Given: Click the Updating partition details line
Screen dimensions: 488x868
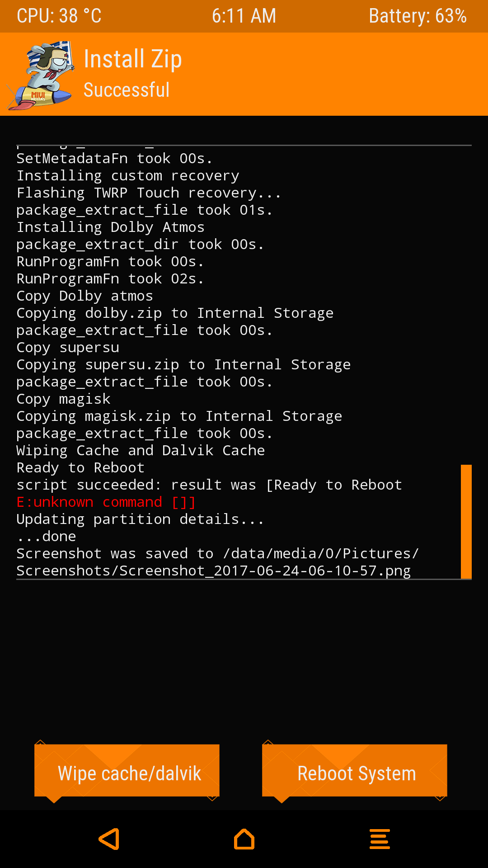Looking at the screenshot, I should (x=140, y=519).
